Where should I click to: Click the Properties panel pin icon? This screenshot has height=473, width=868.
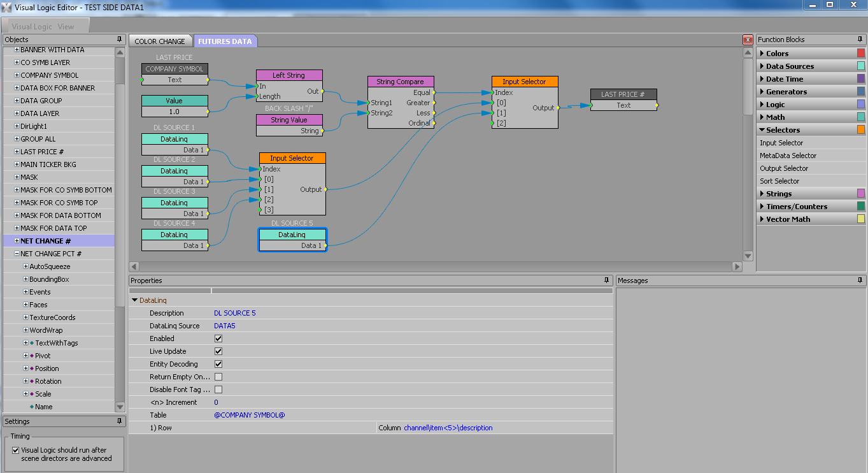point(606,280)
